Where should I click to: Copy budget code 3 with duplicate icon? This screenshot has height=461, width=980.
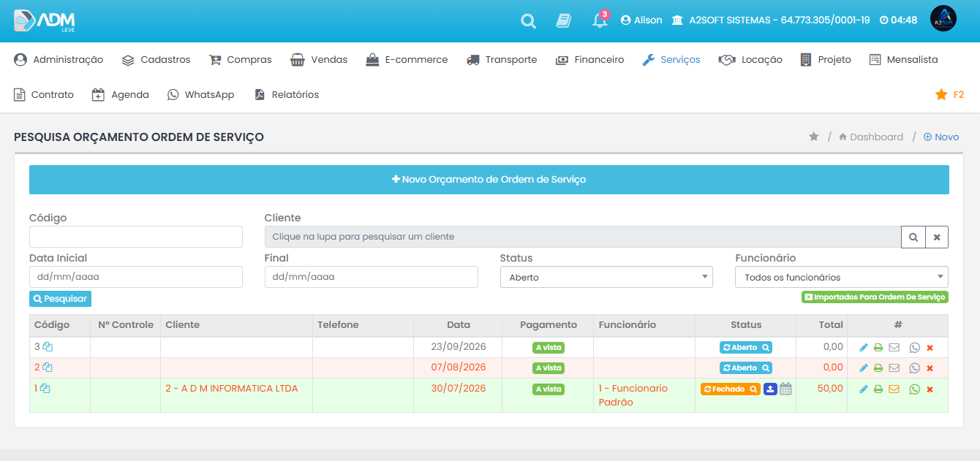coord(48,347)
